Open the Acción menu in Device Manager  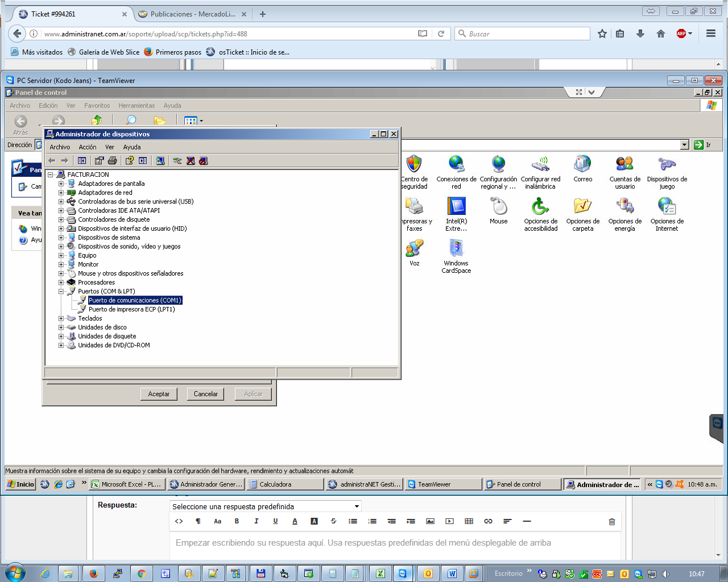(87, 147)
